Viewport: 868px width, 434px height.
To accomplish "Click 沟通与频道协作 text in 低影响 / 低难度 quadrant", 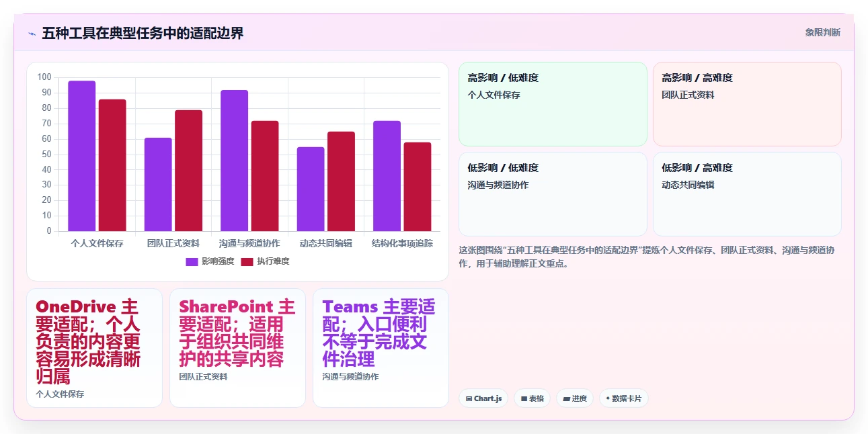I will (498, 185).
